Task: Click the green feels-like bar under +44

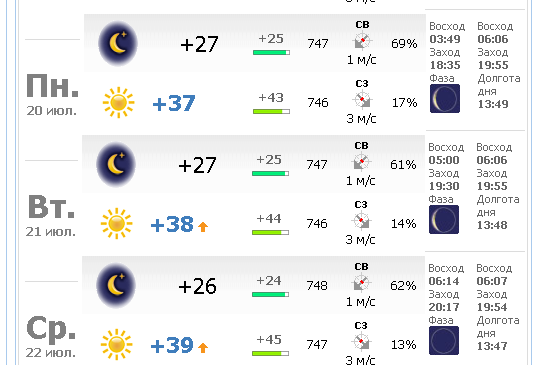Action: click(x=270, y=233)
